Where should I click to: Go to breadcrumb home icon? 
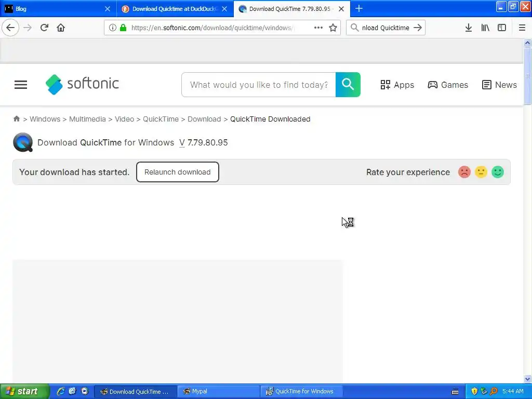coord(17,119)
